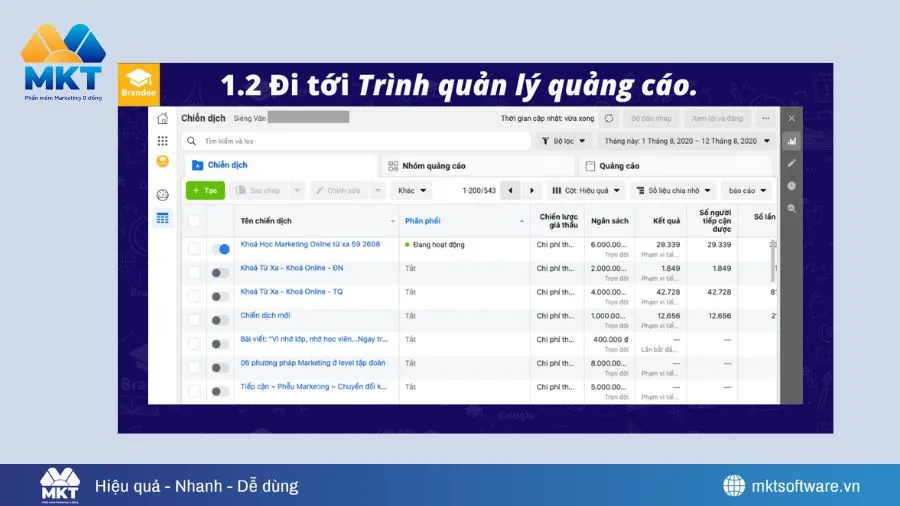The height and width of the screenshot is (506, 900).
Task: Open the Tiếp cận - Phễu Marketing campaign link
Action: coord(313,387)
